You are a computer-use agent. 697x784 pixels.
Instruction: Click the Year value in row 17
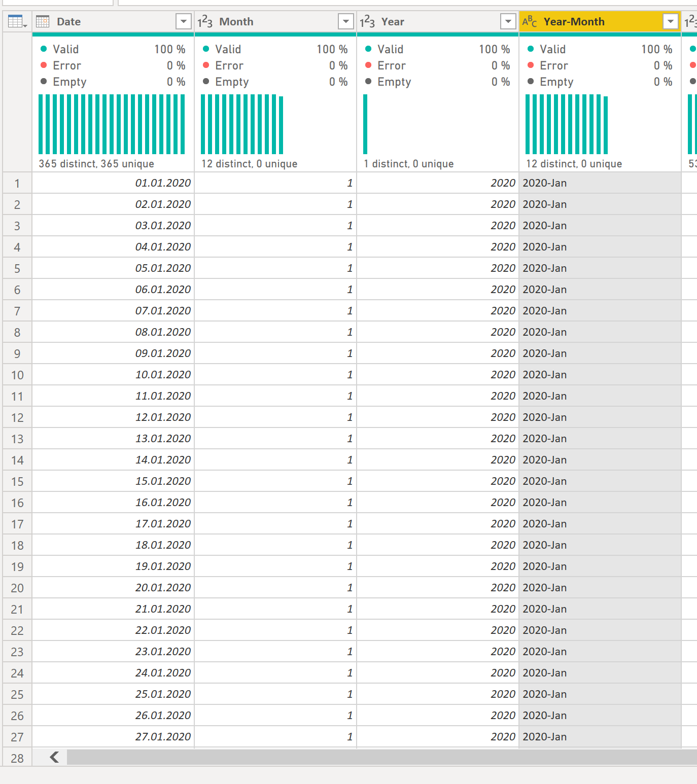438,524
